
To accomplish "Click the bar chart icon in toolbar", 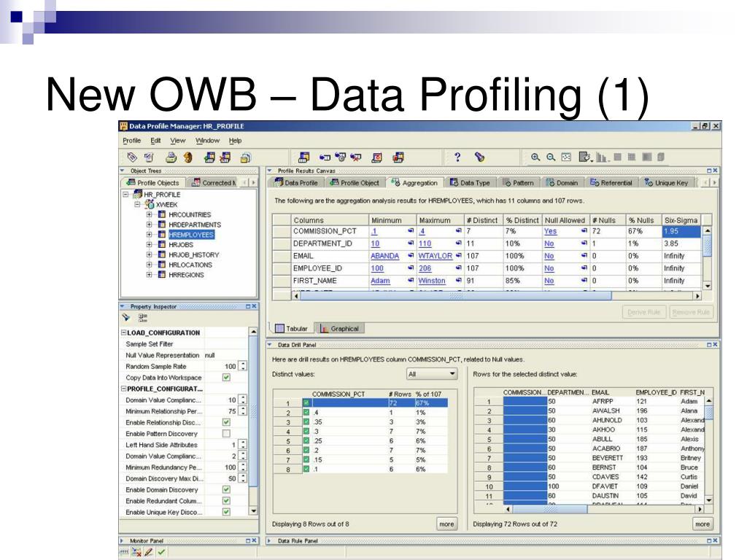I will 602,157.
